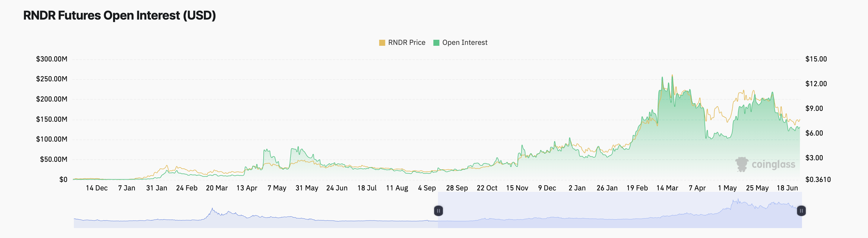Click the $9.00 price axis label
Viewport: 868px width, 238px height.
(814, 108)
